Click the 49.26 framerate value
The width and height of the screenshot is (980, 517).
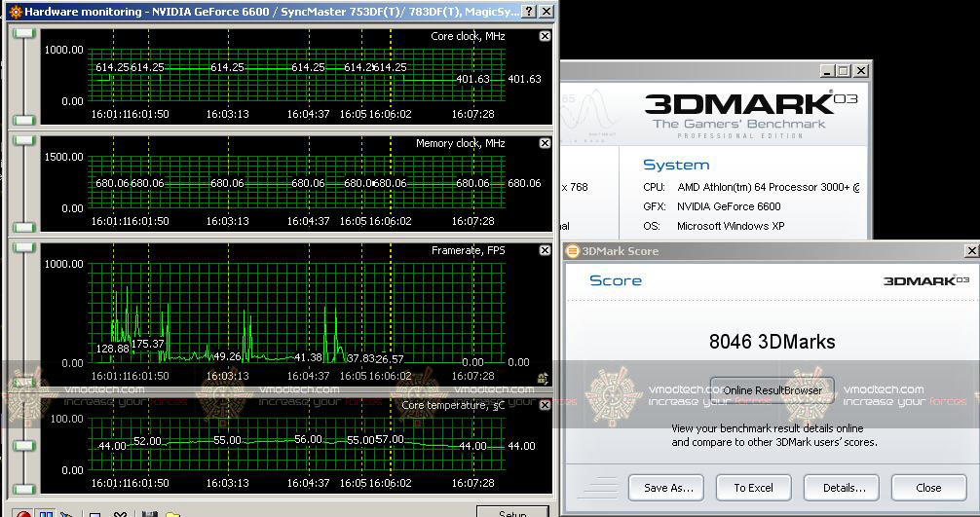[x=227, y=356]
